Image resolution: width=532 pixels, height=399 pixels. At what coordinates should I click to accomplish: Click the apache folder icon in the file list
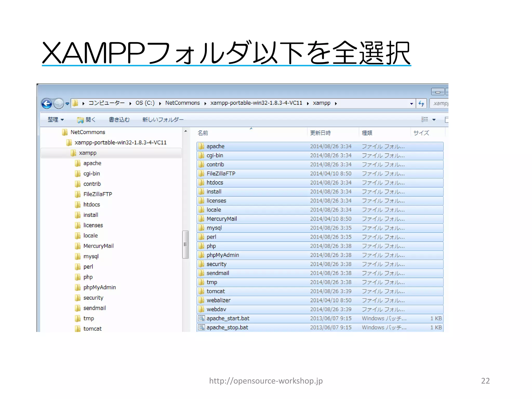(x=201, y=147)
